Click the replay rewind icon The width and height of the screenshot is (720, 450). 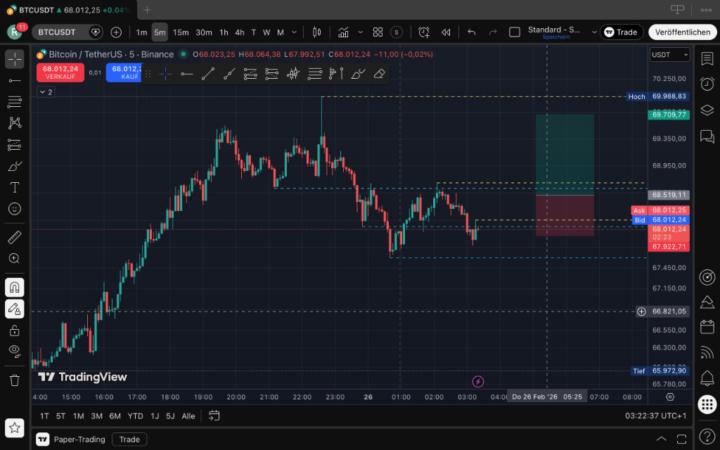445,32
